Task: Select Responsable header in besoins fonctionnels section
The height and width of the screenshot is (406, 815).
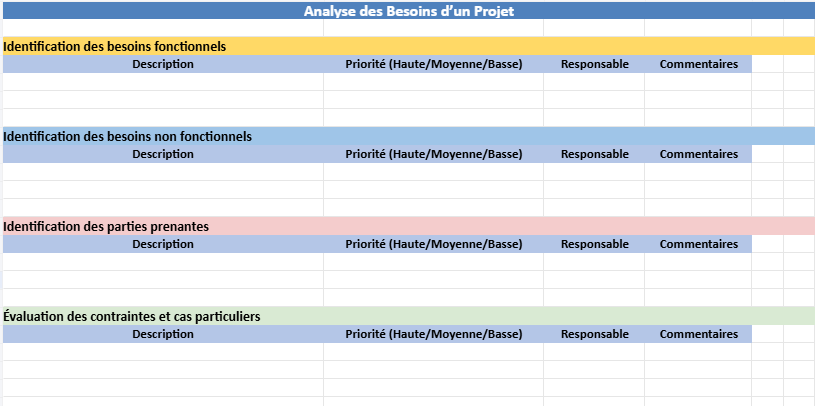Action: [x=594, y=64]
